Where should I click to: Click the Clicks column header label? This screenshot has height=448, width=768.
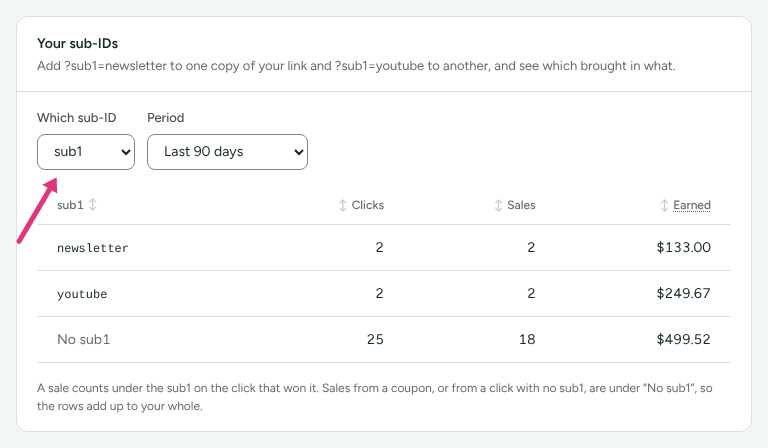[368, 205]
